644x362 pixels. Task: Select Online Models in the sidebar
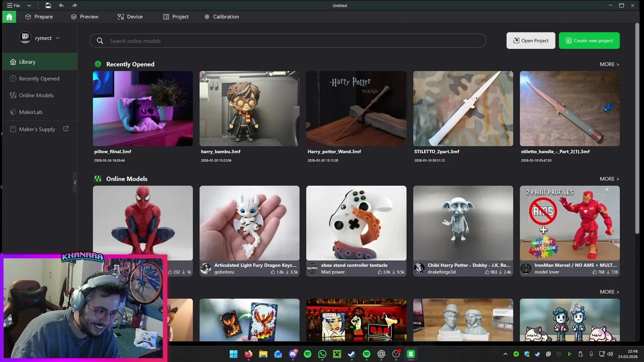click(x=39, y=95)
